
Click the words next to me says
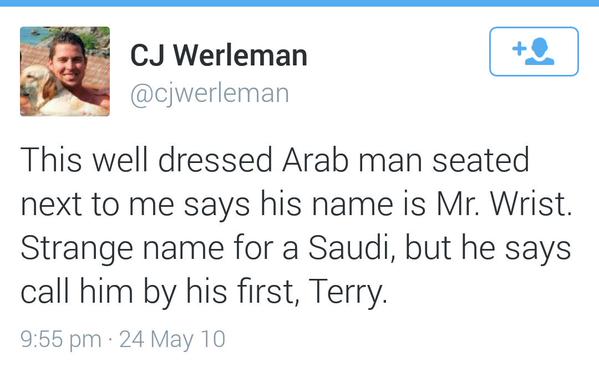point(135,204)
